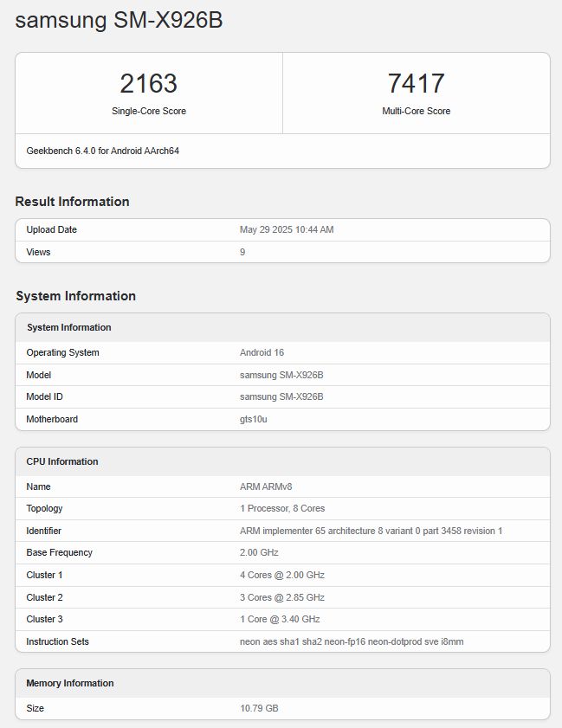Click the Multi-Core Score label
562x728 pixels.
(417, 111)
